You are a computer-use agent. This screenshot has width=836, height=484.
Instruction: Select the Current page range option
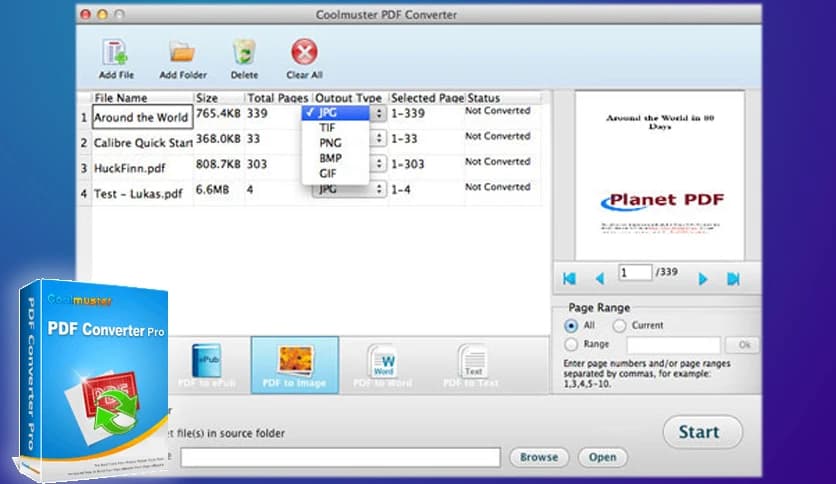(619, 325)
